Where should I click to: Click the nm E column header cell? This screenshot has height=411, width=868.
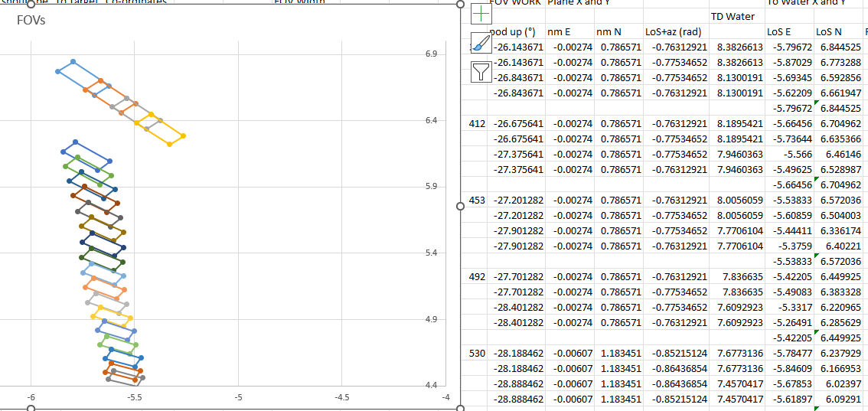click(559, 31)
